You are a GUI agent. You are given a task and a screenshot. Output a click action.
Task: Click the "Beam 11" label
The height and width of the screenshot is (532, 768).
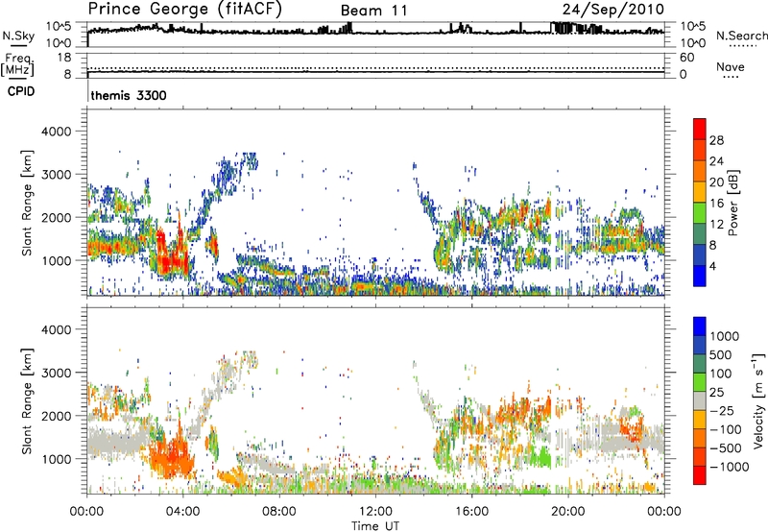373,11
